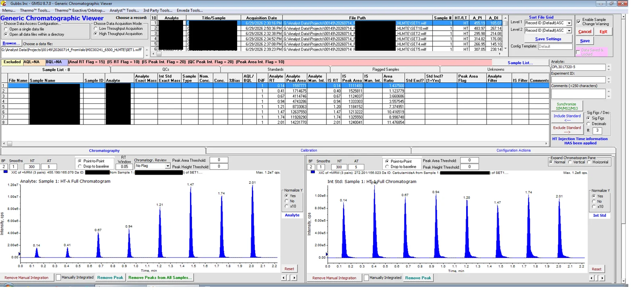Switch to the Configuration Actions tab
The width and height of the screenshot is (644, 294).
tap(513, 150)
